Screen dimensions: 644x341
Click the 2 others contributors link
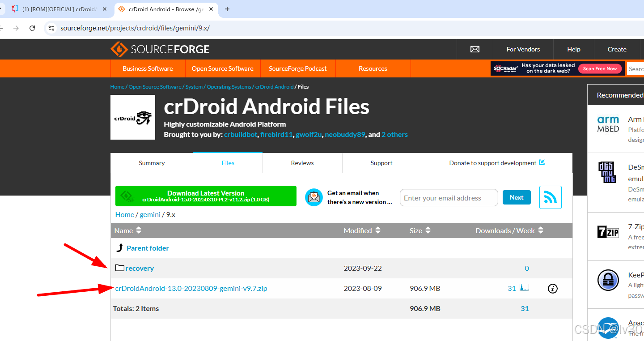point(394,134)
